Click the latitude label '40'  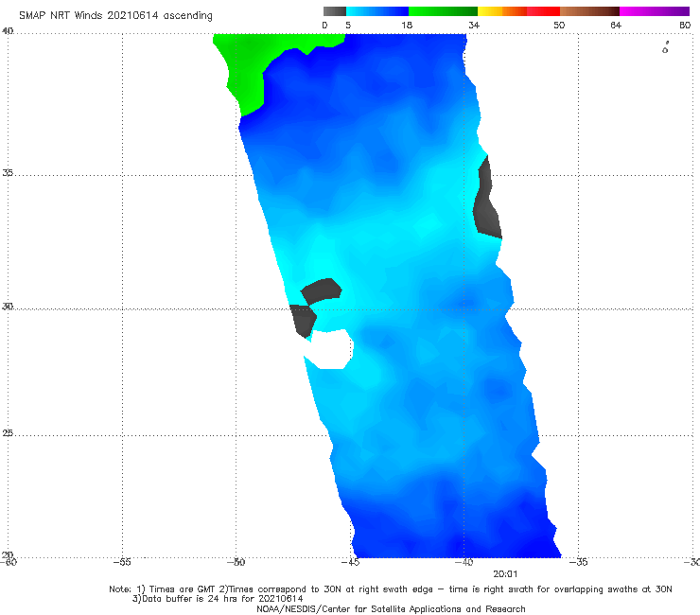[x=8, y=31]
